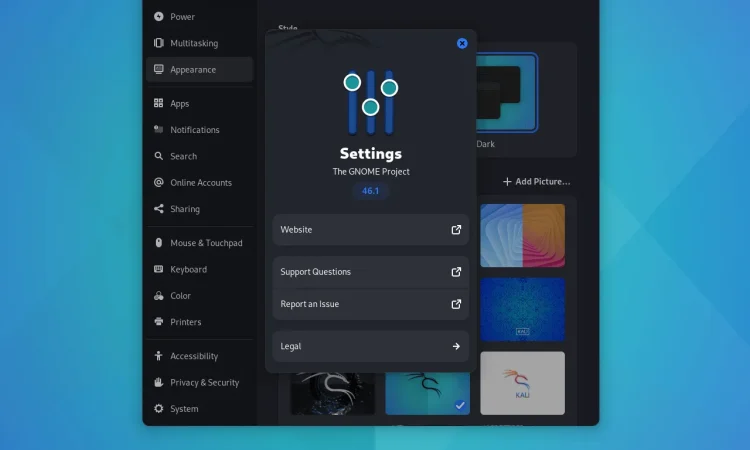Open the Apps settings panel
The image size is (750, 450).
[199, 103]
